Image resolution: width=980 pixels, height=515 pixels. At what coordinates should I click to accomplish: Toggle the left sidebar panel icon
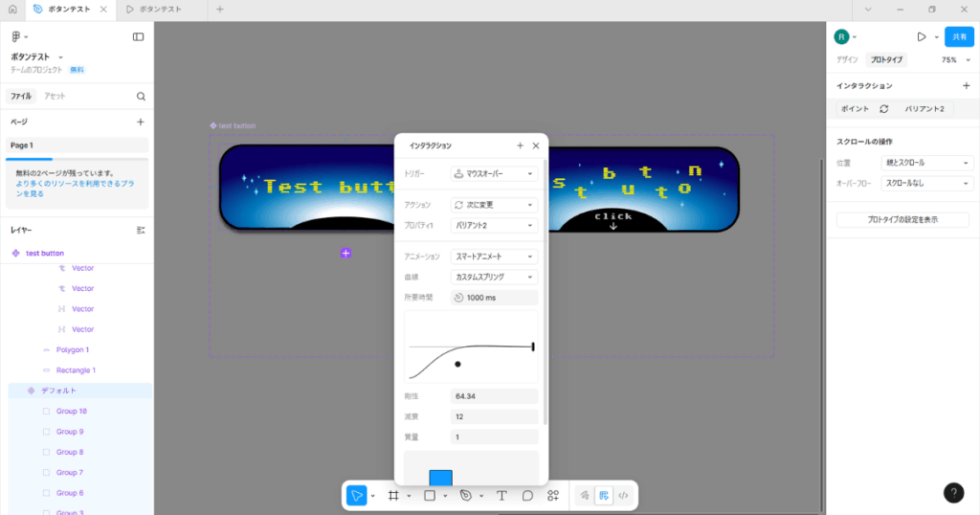click(x=139, y=37)
